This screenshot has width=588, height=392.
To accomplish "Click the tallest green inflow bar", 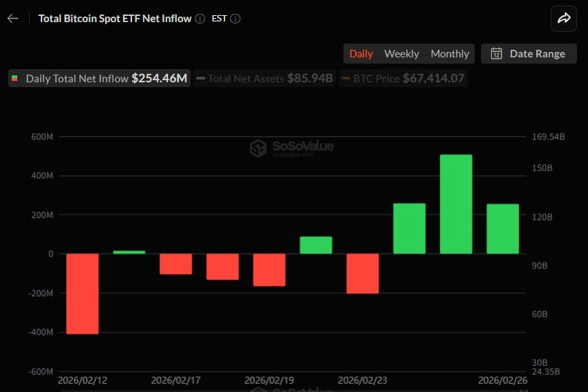I will pos(456,204).
